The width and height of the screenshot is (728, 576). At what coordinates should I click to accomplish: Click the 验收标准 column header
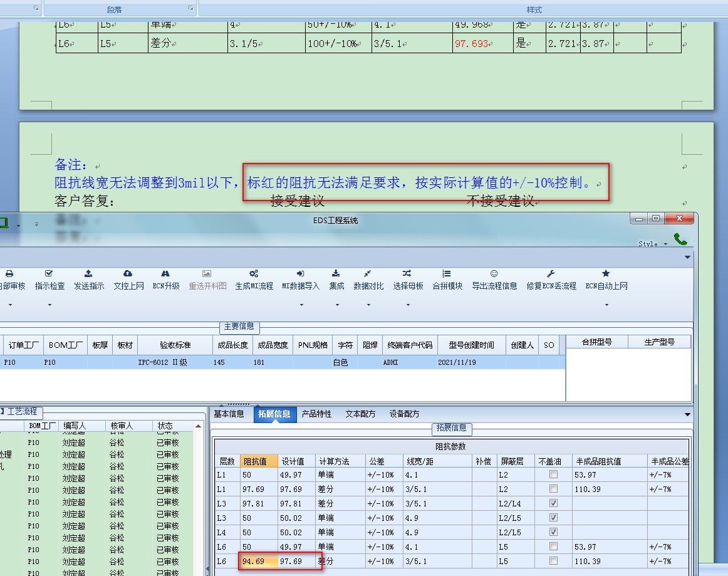(175, 345)
